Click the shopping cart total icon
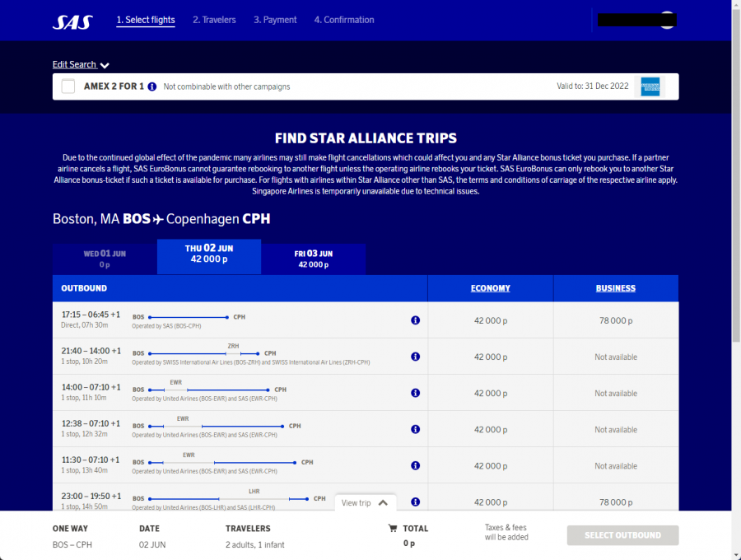 point(393,529)
